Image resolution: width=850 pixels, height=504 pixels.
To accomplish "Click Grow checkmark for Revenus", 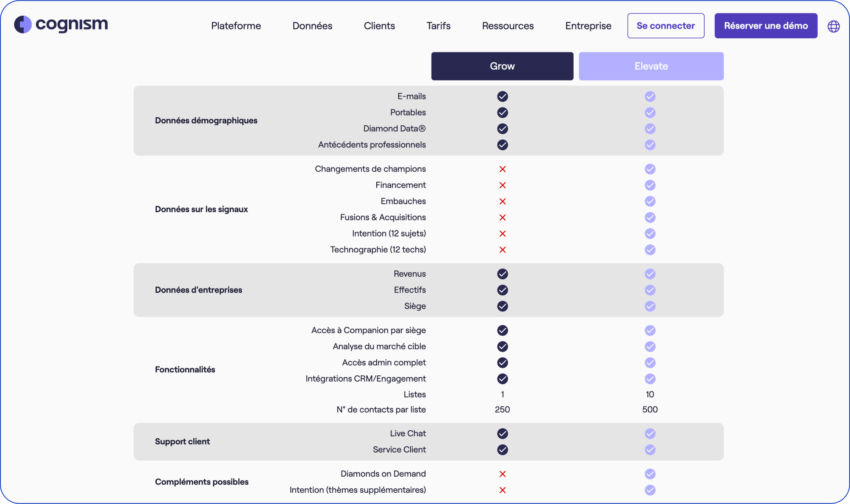I will coord(502,274).
